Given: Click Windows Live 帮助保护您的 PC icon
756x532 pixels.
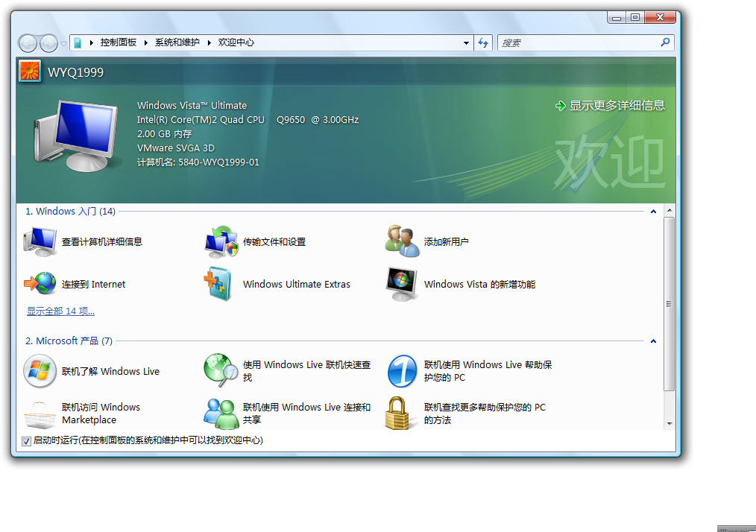Looking at the screenshot, I should click(402, 371).
